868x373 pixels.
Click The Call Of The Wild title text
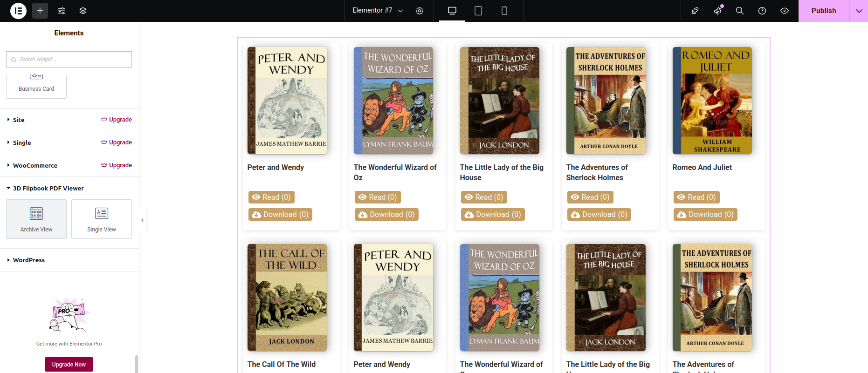click(x=282, y=364)
